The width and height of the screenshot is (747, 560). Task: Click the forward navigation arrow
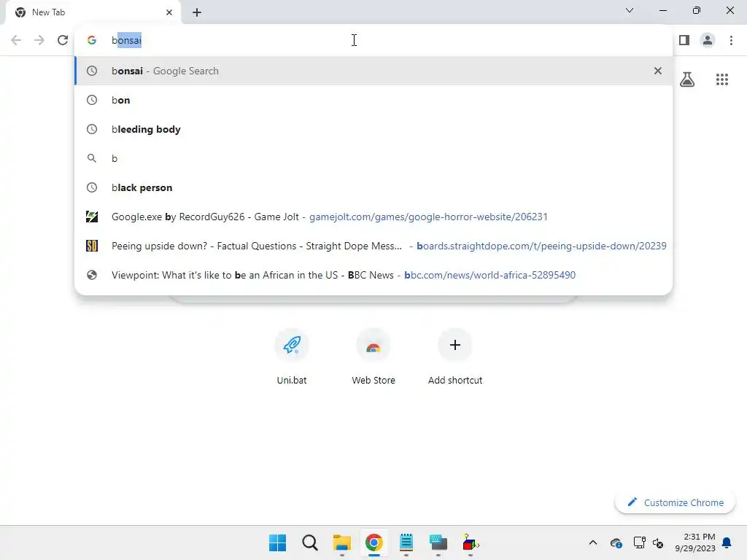pyautogui.click(x=39, y=40)
